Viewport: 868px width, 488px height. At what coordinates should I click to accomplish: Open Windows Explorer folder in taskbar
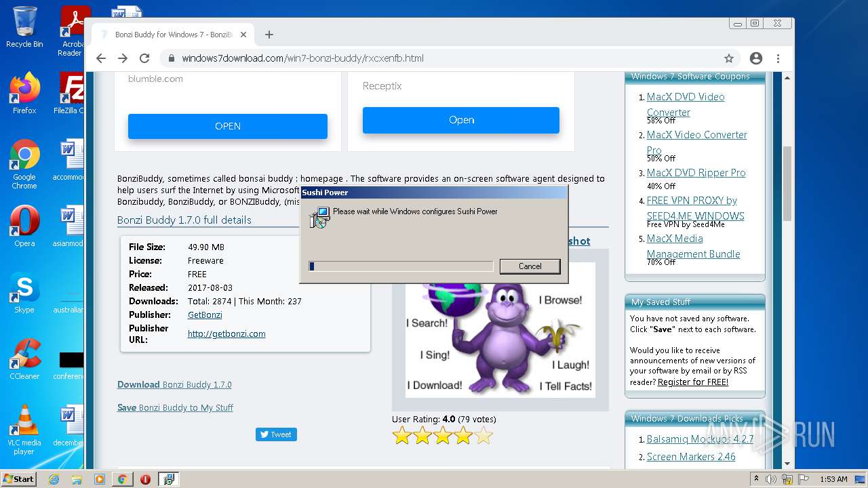(x=77, y=479)
